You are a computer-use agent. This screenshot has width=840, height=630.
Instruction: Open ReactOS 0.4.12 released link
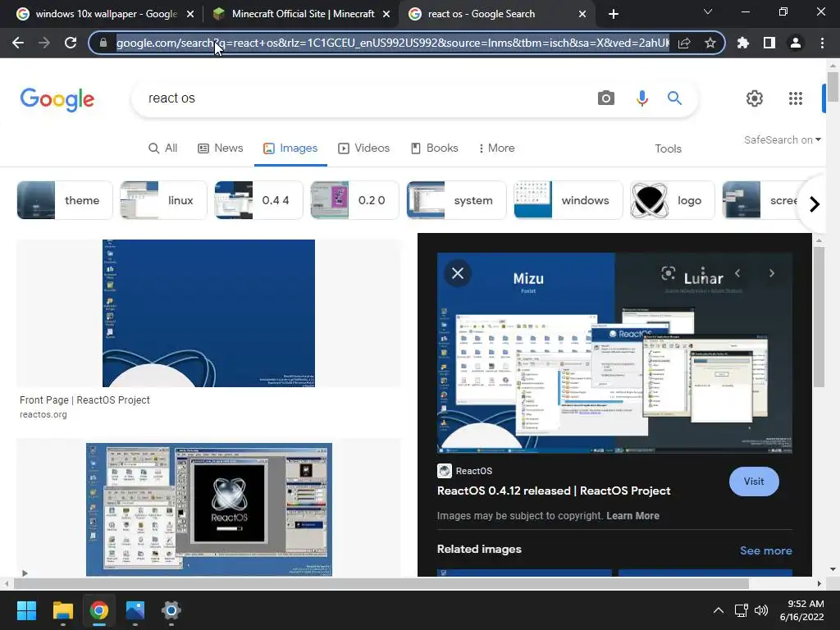pyautogui.click(x=554, y=491)
